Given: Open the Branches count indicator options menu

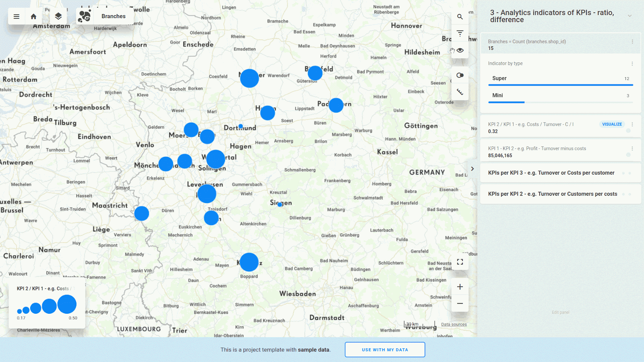Looking at the screenshot, I should 632,42.
